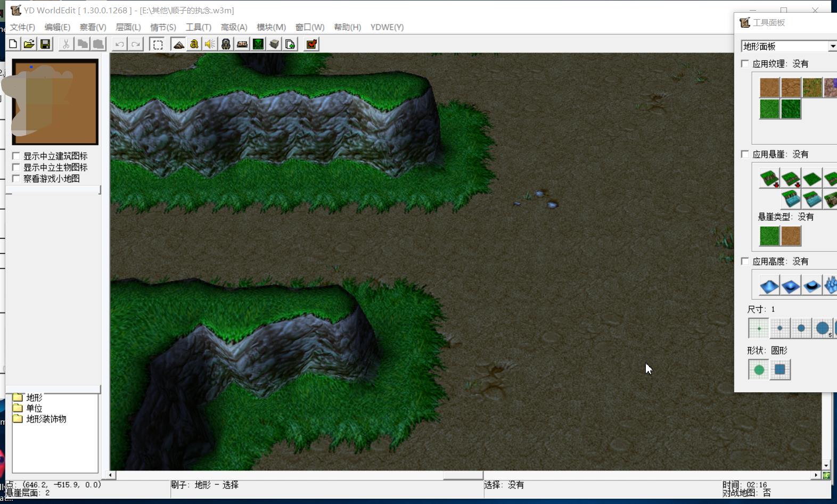Expand the 地形 folder in tree
This screenshot has height=504, width=837.
point(18,398)
